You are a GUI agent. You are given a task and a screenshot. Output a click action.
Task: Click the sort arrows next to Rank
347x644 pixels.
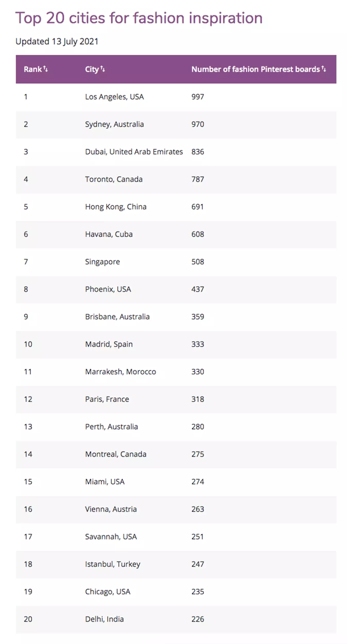tap(45, 69)
